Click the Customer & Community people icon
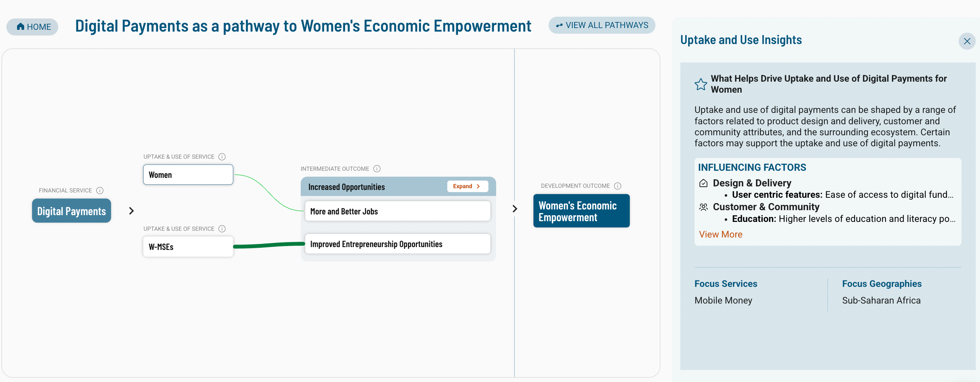 point(703,207)
